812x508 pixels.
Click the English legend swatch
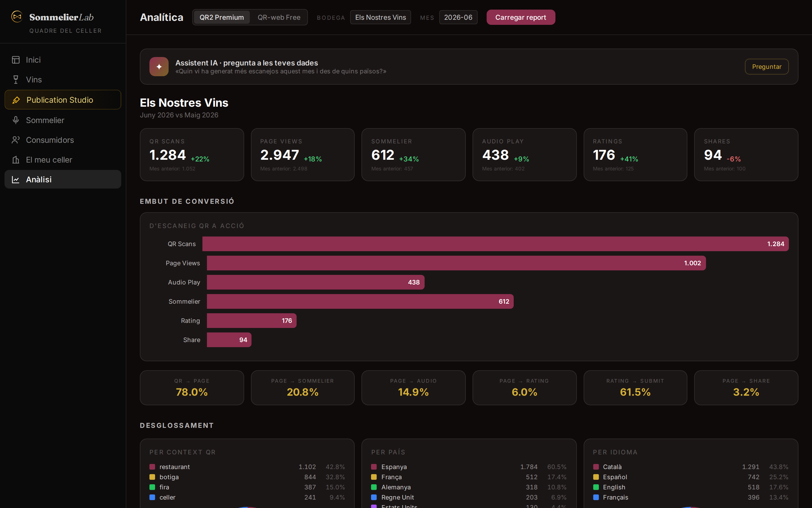(x=596, y=487)
